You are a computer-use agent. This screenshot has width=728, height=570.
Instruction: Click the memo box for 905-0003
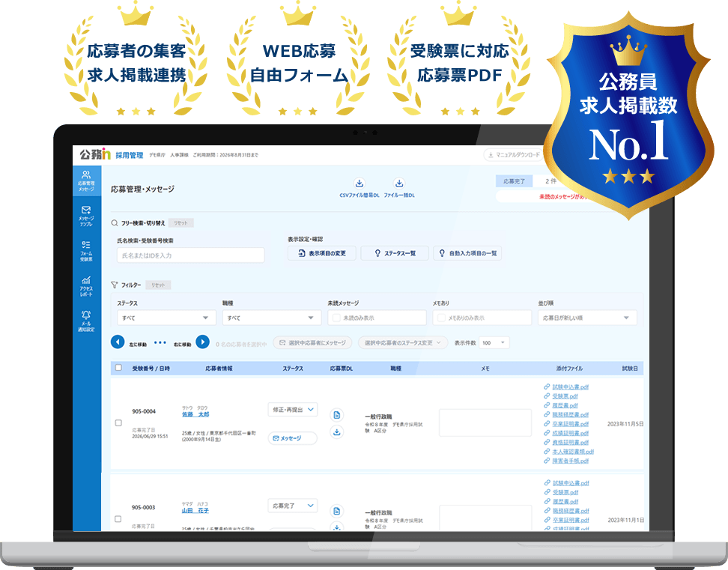pos(485,518)
